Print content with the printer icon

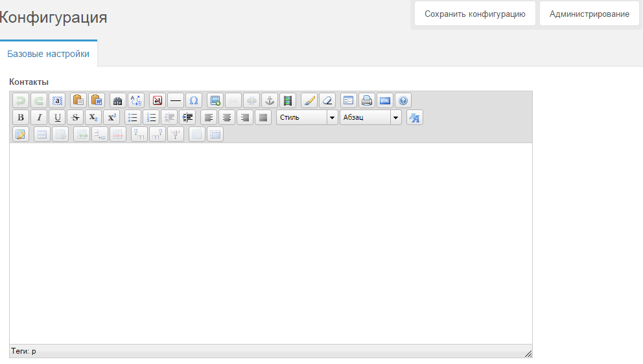(367, 100)
